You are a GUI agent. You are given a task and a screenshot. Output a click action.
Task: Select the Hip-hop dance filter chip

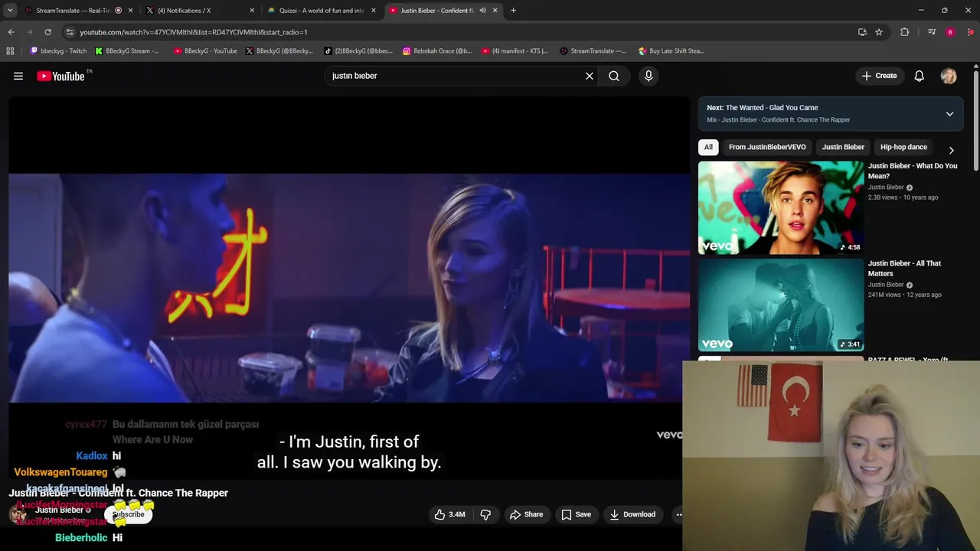903,147
